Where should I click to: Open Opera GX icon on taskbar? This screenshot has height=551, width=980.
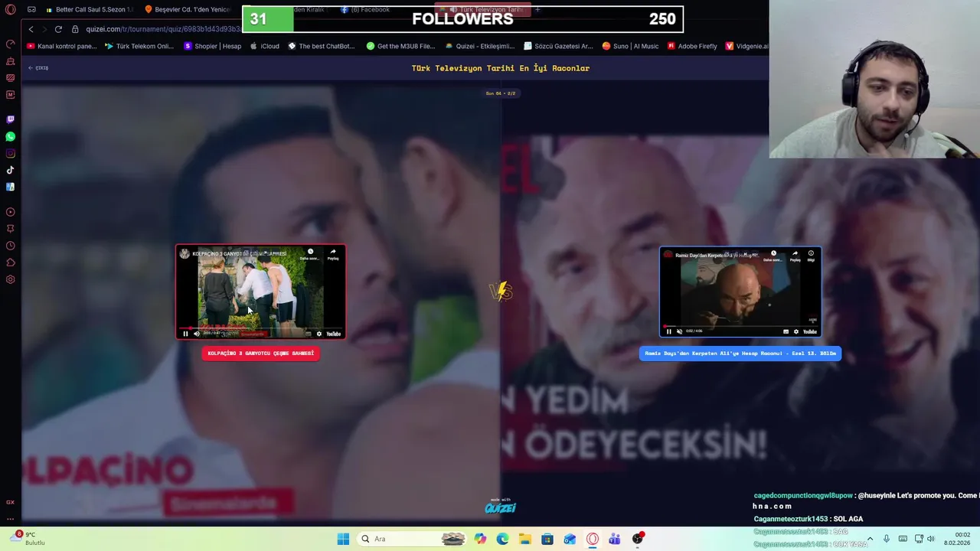[592, 539]
